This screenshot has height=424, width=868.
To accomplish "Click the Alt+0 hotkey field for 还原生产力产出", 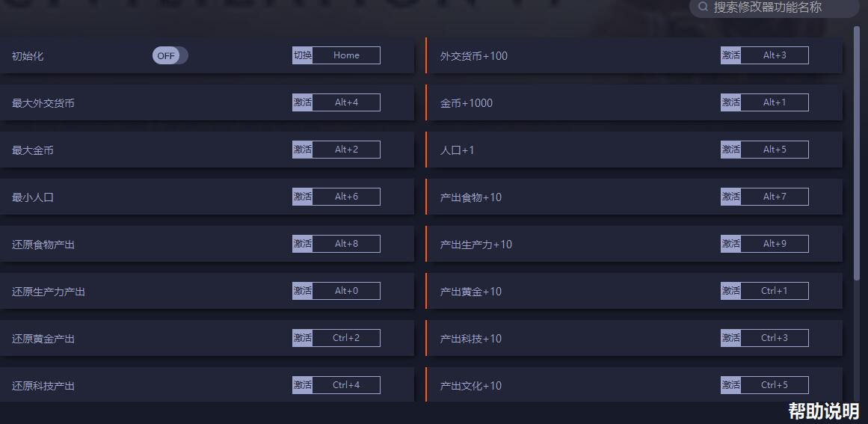I will tap(347, 291).
